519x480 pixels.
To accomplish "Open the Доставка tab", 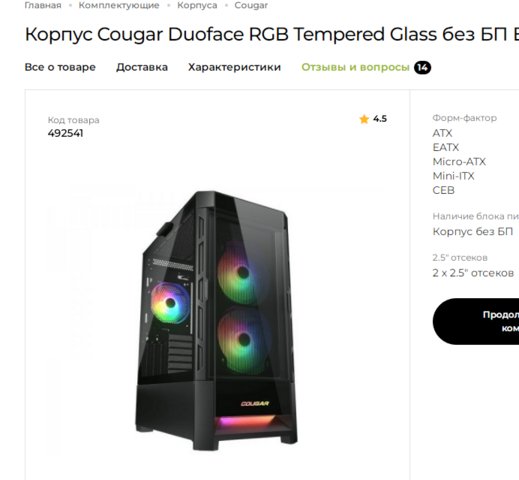I will pos(142,67).
